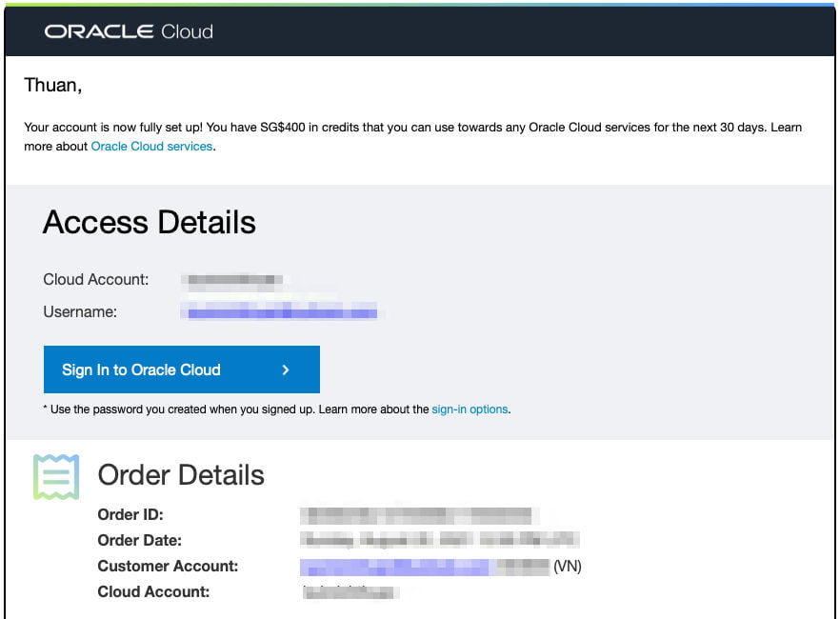Image resolution: width=840 pixels, height=619 pixels.
Task: Click the highlighted Username email address
Action: (276, 311)
